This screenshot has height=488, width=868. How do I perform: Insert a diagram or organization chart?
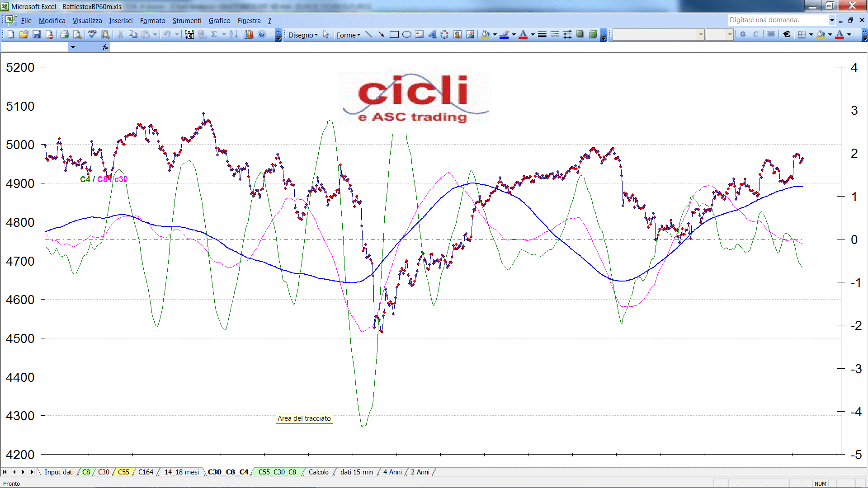click(445, 35)
